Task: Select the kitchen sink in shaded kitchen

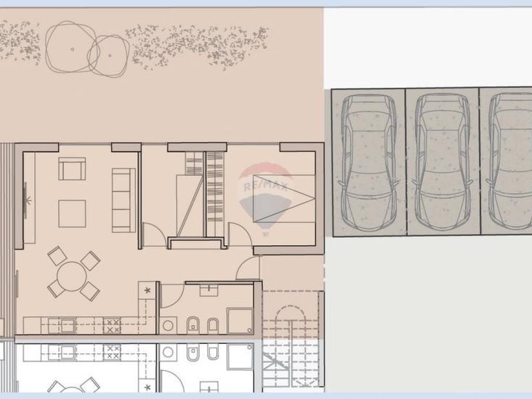Action: pos(68,326)
